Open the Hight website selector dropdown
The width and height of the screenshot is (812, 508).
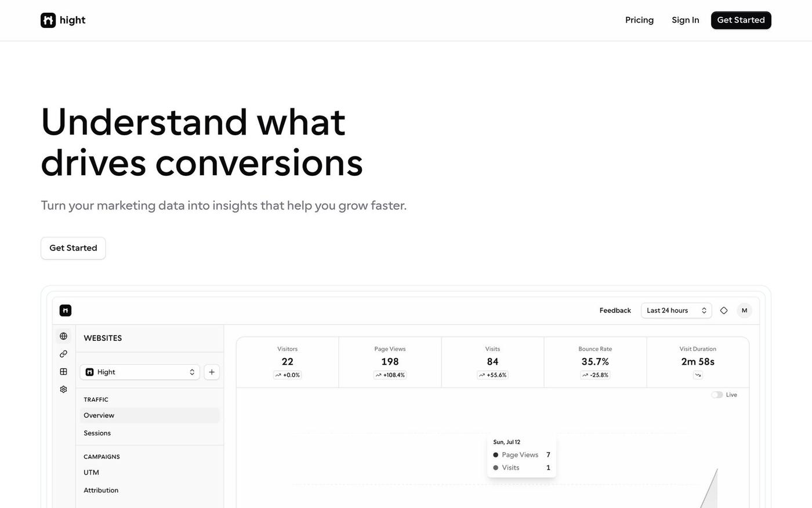tap(140, 372)
